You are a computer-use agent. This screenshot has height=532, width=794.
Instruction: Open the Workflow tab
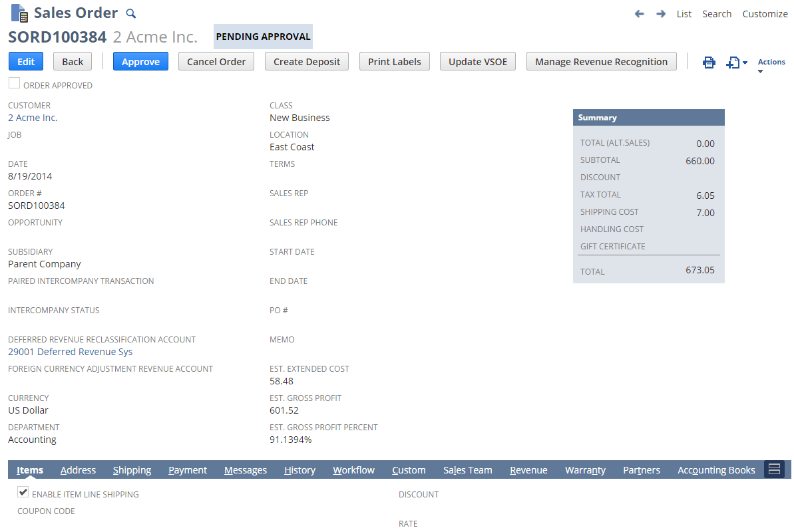(353, 469)
